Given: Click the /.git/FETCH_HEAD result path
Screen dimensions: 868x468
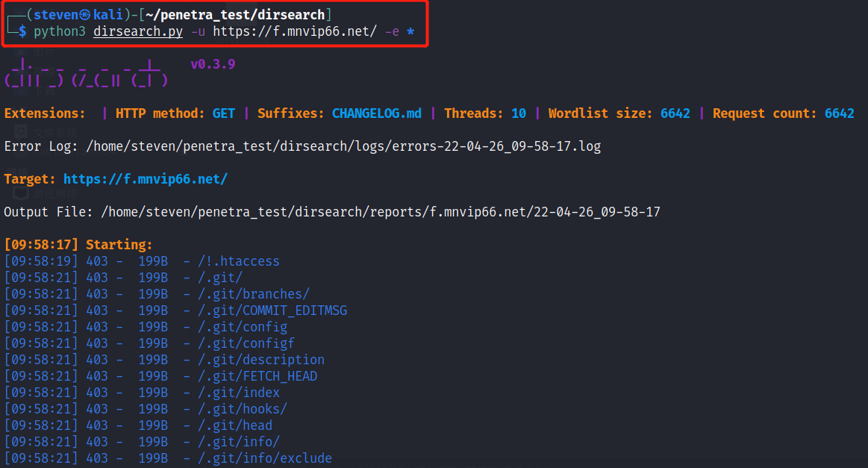Looking at the screenshot, I should 257,377.
